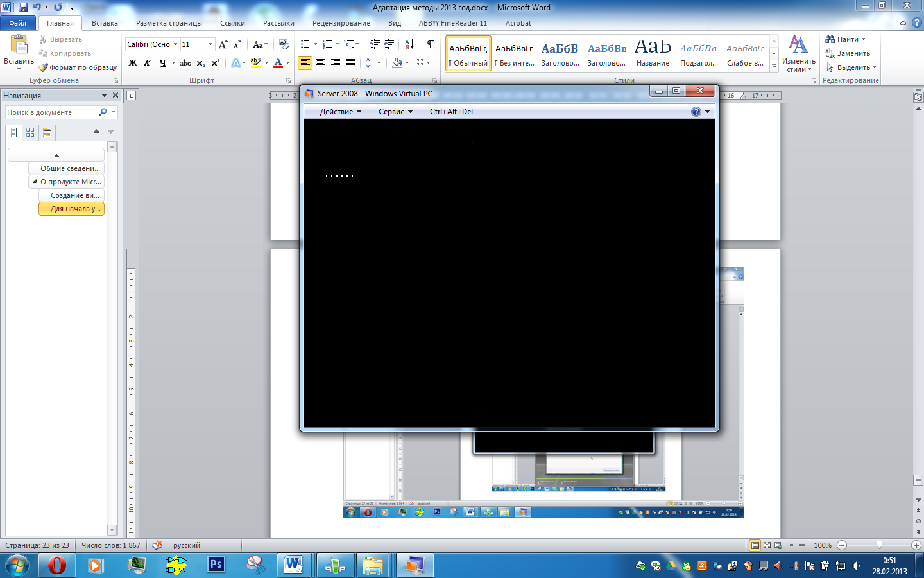Open Photoshop from taskbar

tap(216, 565)
